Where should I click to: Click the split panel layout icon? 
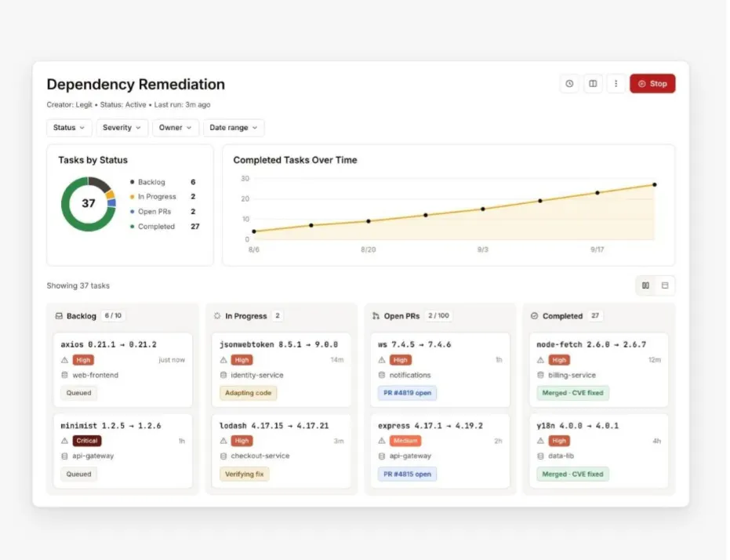[593, 84]
